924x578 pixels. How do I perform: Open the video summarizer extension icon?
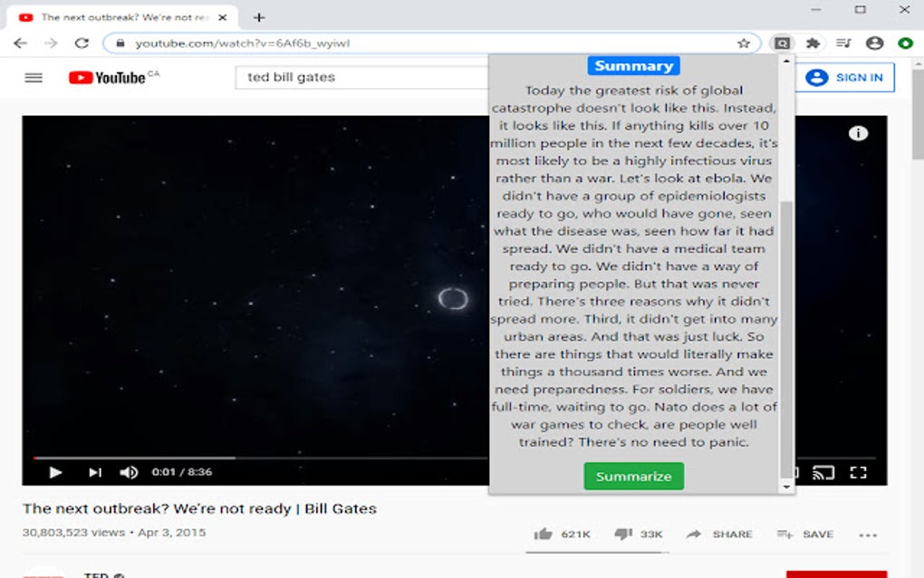[x=781, y=43]
